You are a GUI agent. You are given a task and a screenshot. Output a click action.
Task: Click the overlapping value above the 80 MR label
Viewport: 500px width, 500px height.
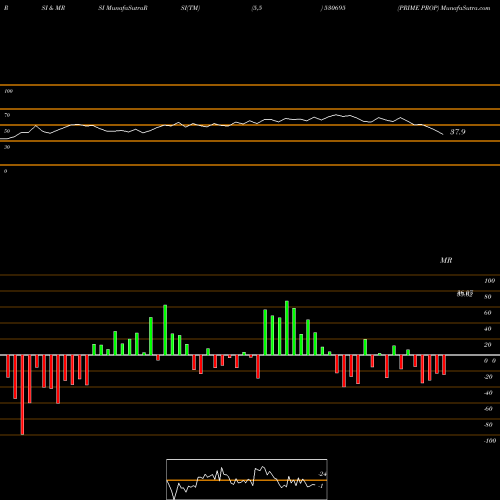(x=465, y=294)
